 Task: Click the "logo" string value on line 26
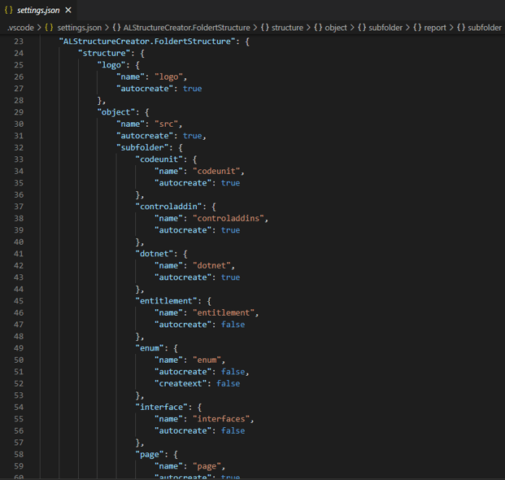pyautogui.click(x=169, y=77)
